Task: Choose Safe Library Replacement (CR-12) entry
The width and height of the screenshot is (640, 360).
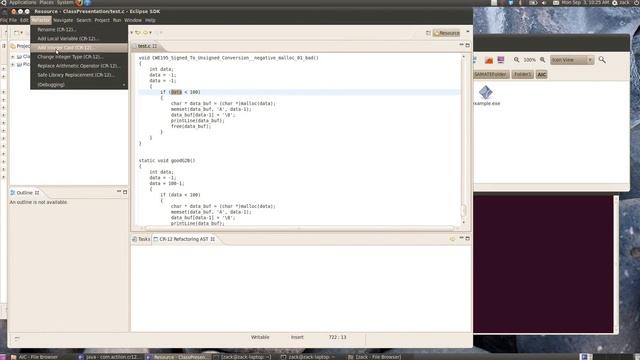Action: tap(79, 75)
